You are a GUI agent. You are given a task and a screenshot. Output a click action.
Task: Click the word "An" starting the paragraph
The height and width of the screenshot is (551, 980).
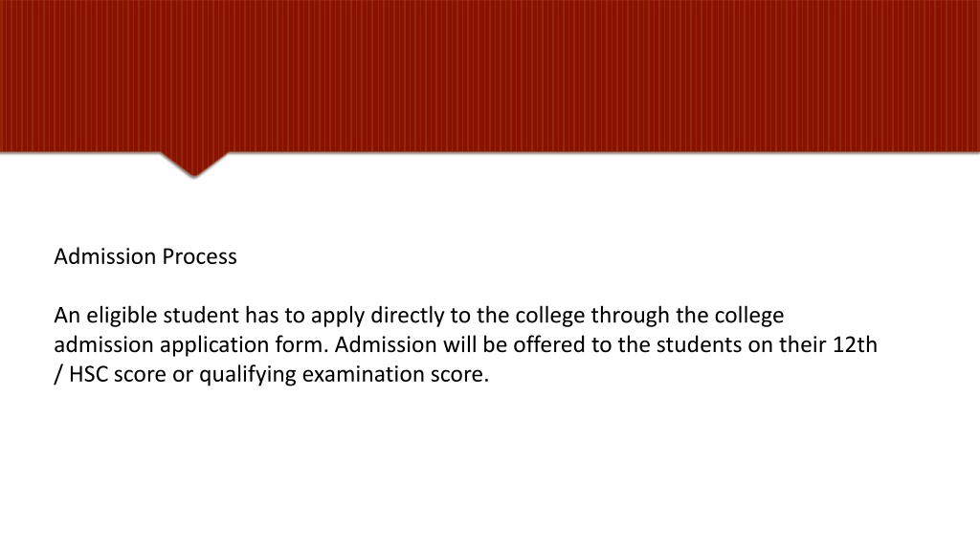[x=67, y=316]
